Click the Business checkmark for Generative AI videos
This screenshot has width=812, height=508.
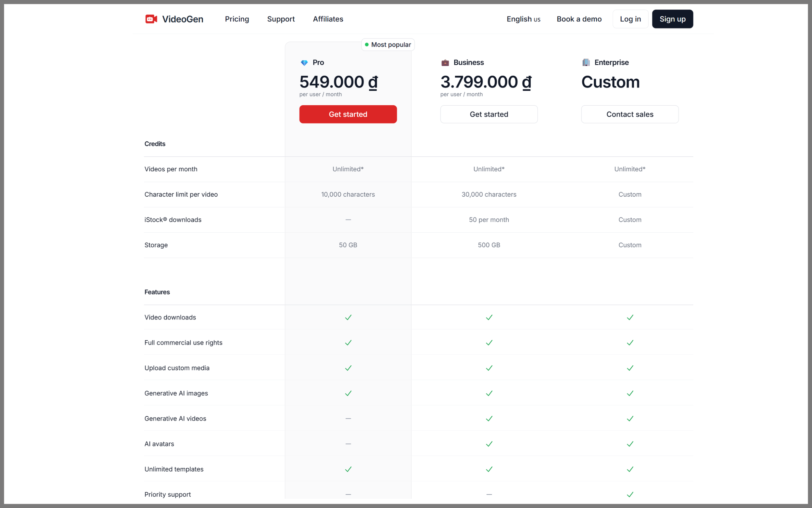[x=489, y=419]
